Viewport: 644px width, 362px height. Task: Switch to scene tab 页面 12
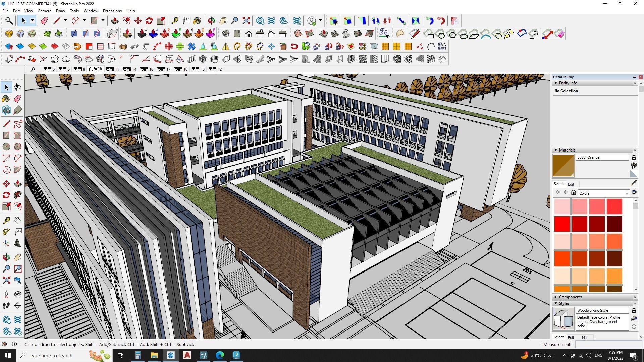(215, 69)
